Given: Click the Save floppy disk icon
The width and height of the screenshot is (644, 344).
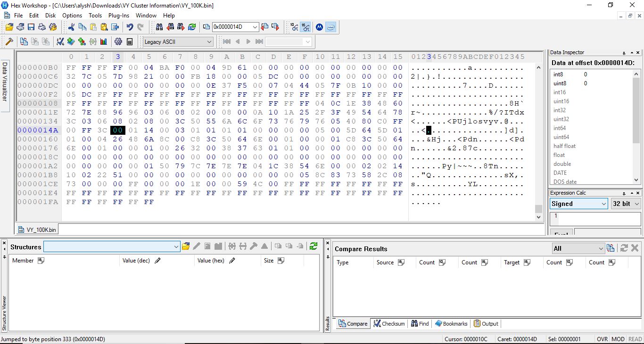Looking at the screenshot, I should [31, 27].
